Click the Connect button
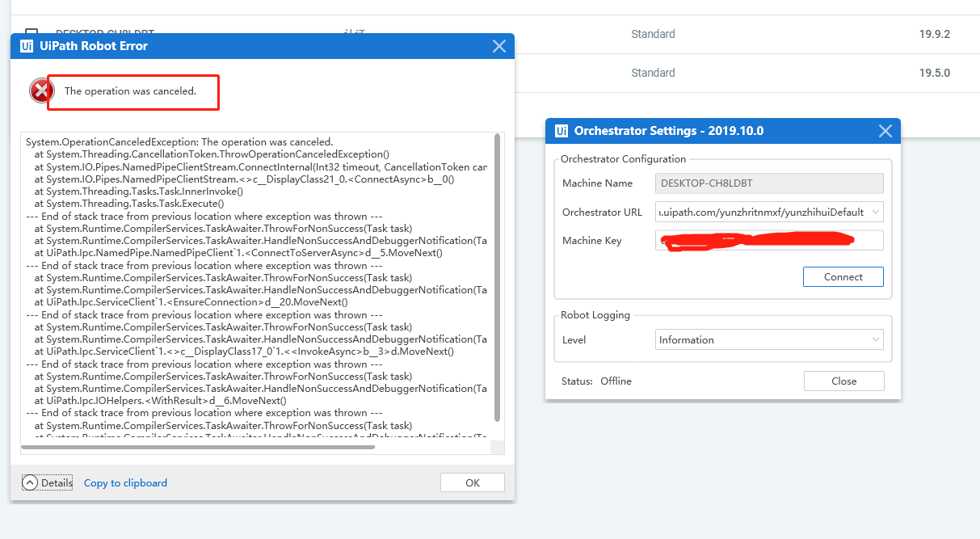The height and width of the screenshot is (539, 980). 843,276
